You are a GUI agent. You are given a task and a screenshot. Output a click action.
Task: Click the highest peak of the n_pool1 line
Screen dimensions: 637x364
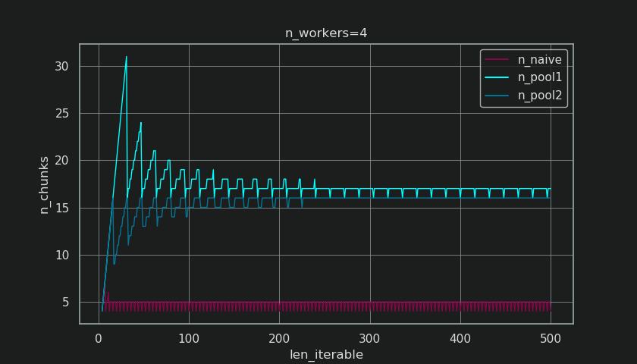click(x=126, y=57)
